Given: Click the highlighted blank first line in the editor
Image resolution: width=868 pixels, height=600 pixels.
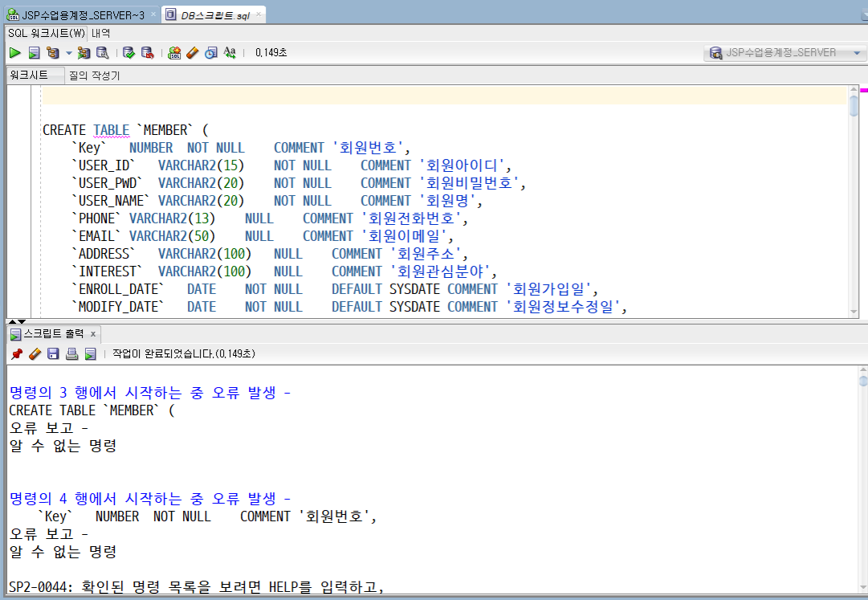Looking at the screenshot, I should click(x=445, y=96).
